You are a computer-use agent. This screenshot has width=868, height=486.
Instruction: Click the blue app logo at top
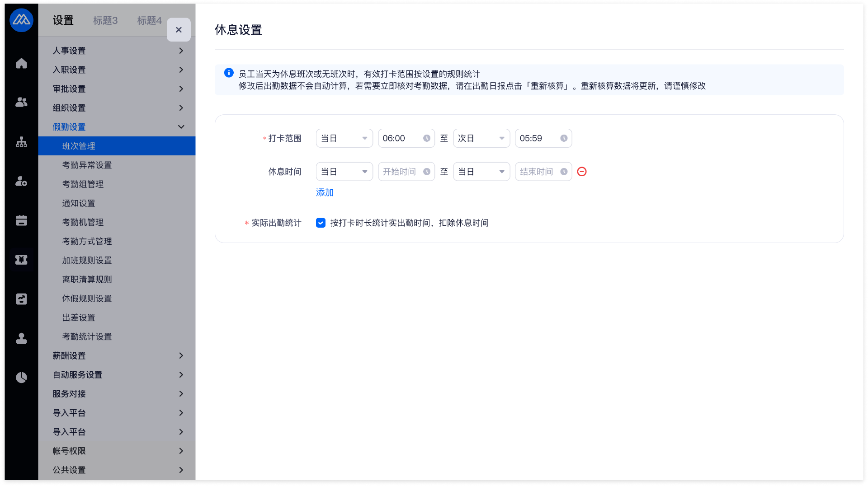[21, 20]
